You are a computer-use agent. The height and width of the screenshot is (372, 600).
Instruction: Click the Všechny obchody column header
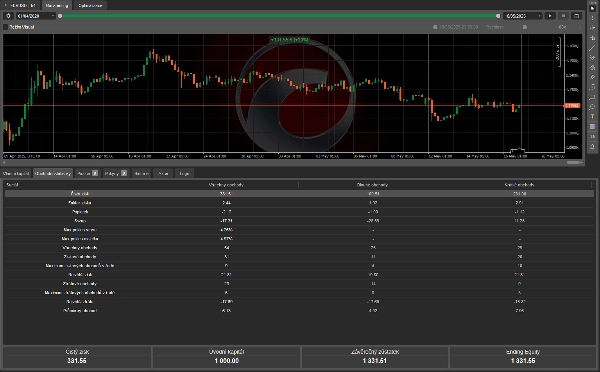coord(226,184)
